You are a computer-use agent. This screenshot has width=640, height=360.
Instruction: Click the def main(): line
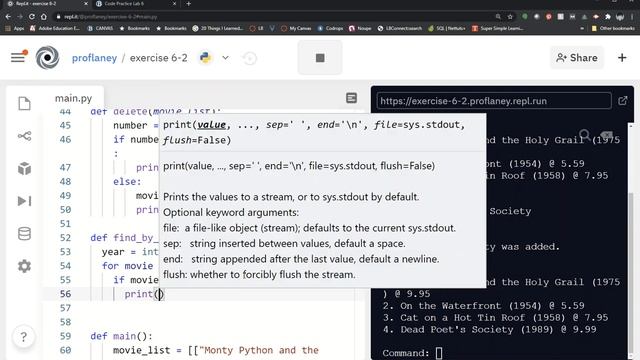coord(121,336)
